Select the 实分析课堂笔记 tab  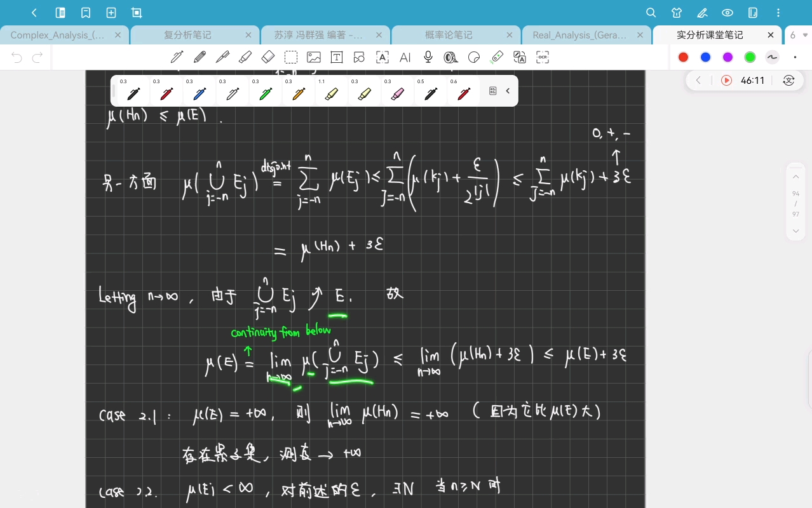click(x=710, y=35)
